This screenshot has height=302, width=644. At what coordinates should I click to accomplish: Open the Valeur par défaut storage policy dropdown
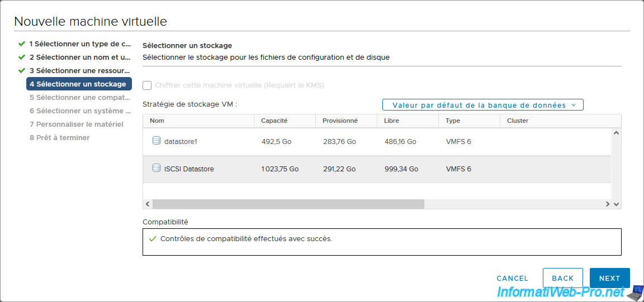coord(482,105)
